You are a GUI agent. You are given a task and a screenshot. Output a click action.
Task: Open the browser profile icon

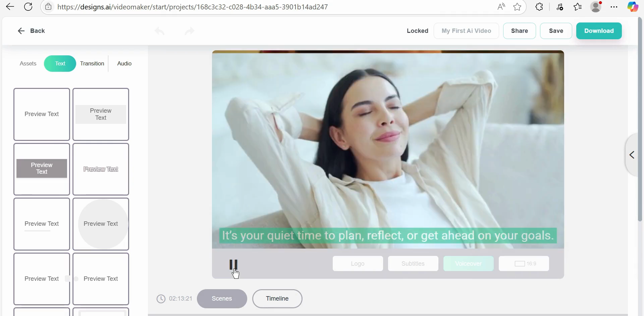[596, 7]
